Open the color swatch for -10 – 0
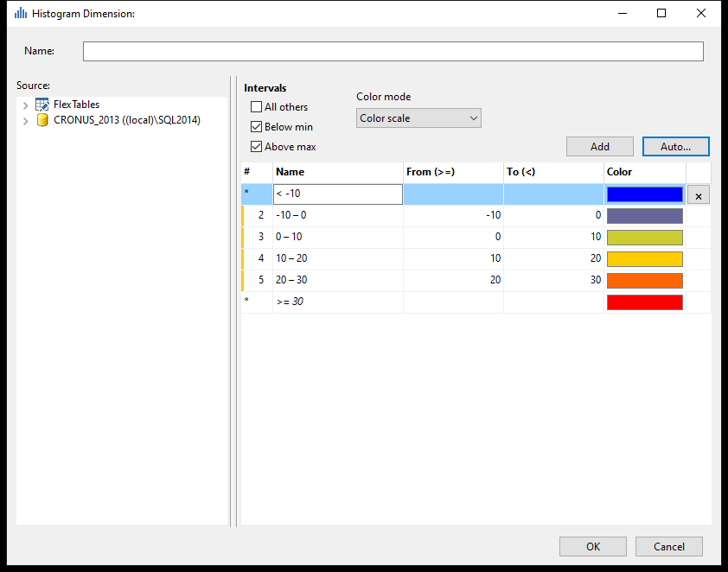 pos(645,216)
